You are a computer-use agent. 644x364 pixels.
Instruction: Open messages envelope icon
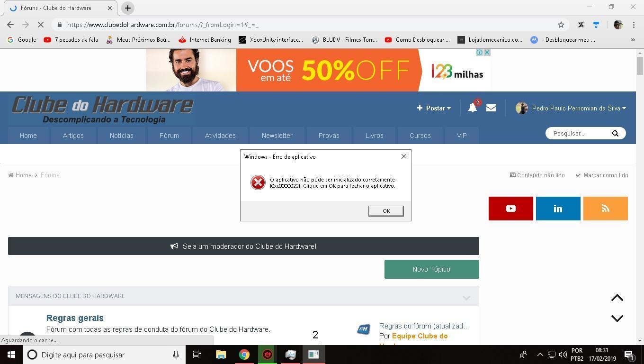click(491, 108)
